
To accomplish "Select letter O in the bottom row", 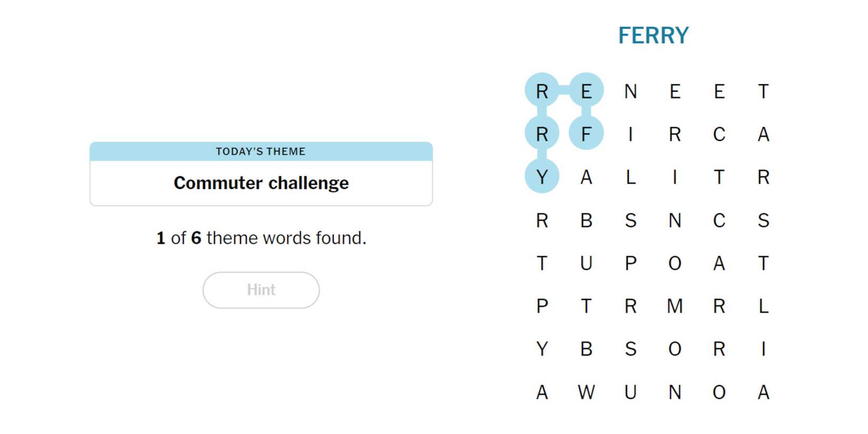I will 719,392.
